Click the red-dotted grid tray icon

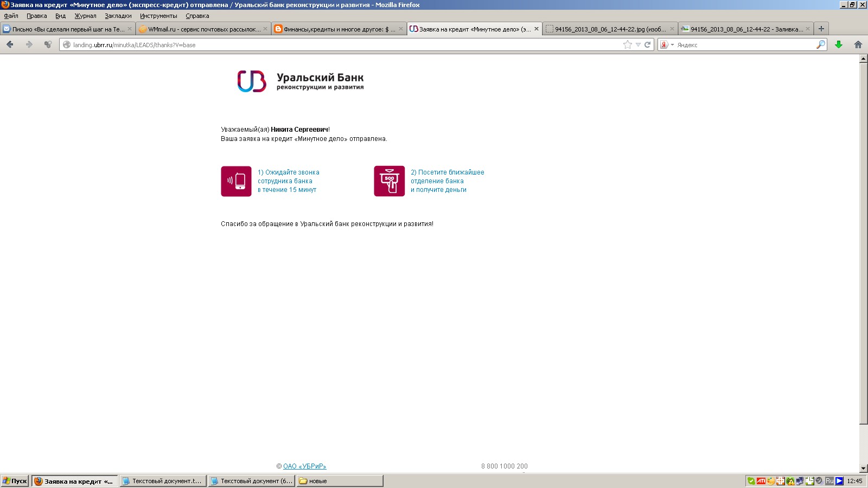[781, 481]
